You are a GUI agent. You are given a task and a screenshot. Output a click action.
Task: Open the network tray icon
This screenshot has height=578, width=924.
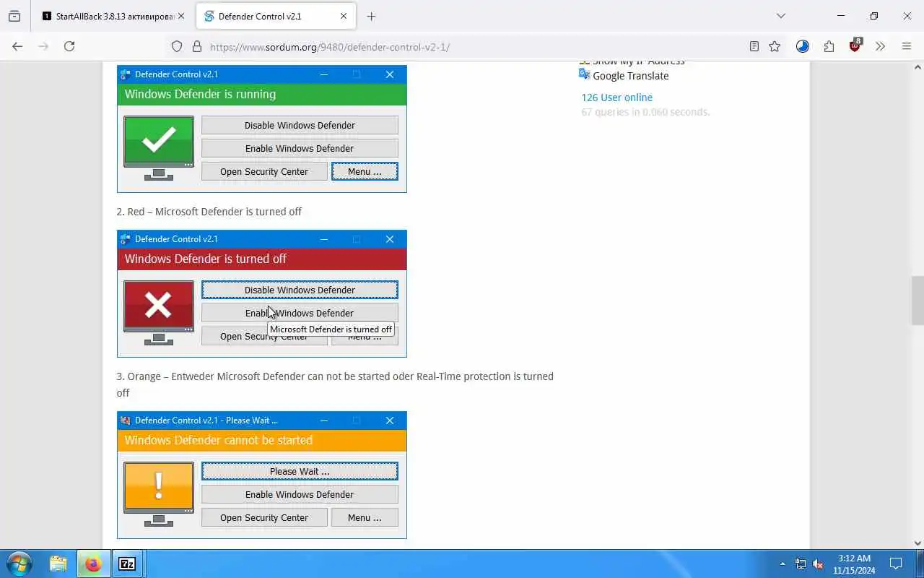pyautogui.click(x=801, y=564)
